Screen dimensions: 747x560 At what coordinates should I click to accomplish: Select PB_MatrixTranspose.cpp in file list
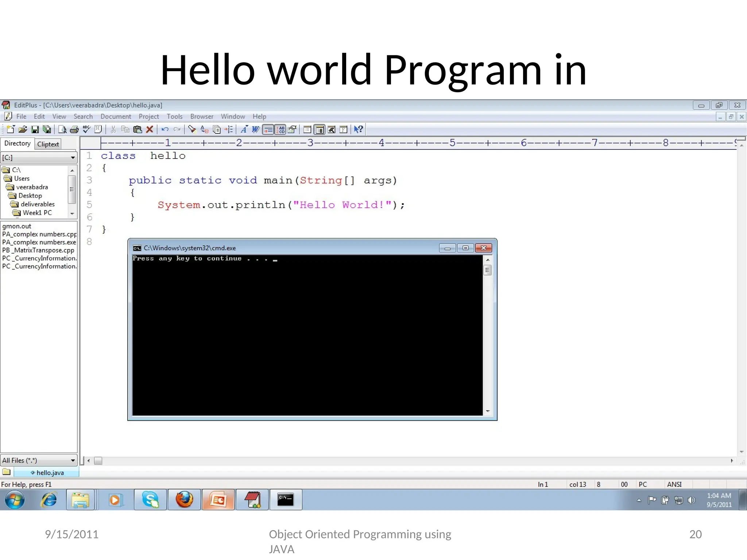(x=38, y=250)
